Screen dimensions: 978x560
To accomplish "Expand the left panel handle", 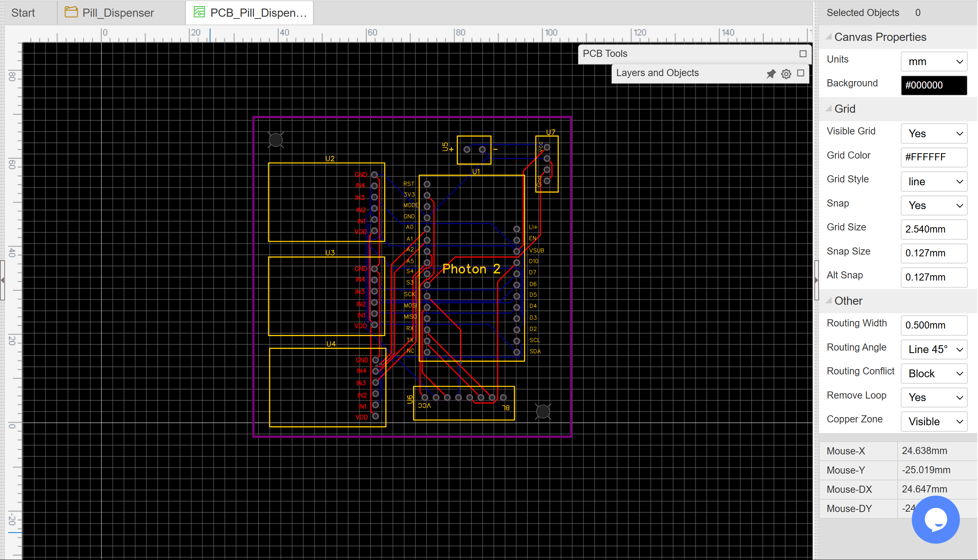I will tap(3, 280).
